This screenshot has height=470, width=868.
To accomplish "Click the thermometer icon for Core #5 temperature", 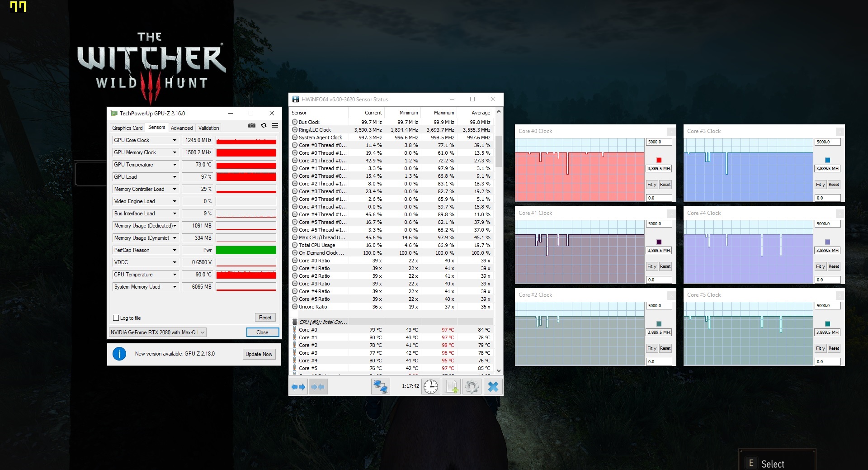I will [294, 368].
